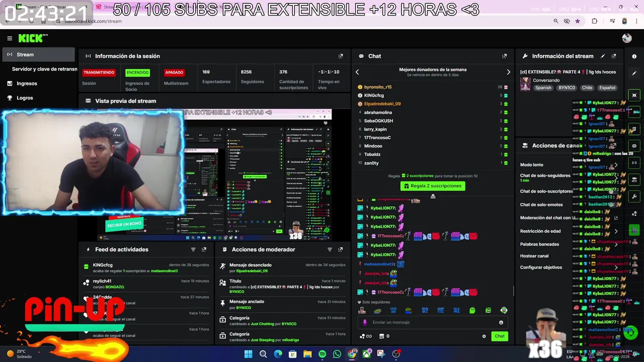Click the Español tag chip

[x=607, y=87]
